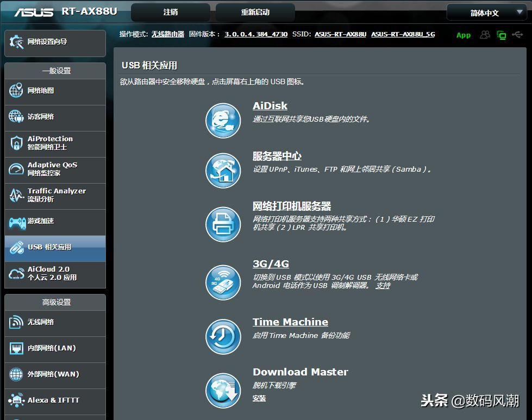Open the 网络打印机服务器 link
This screenshot has width=532, height=420.
click(x=292, y=206)
